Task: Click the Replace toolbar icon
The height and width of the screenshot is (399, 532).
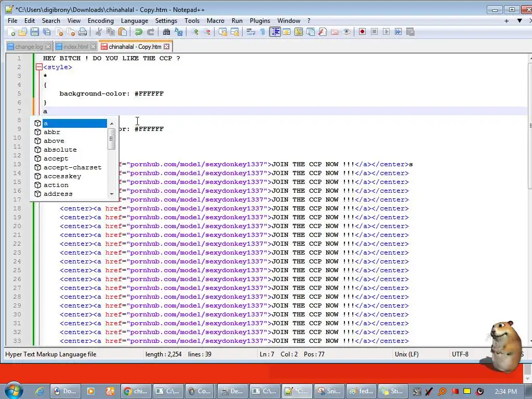Action: tap(179, 32)
